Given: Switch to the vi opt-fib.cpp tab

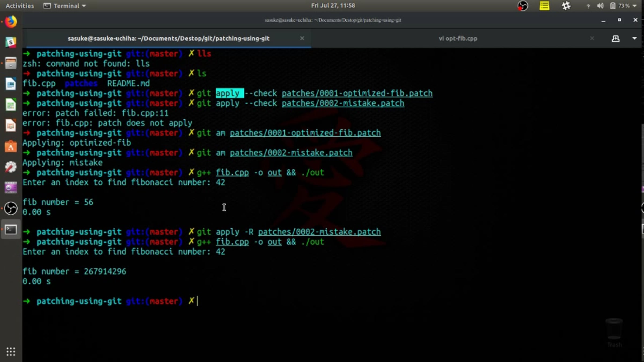Looking at the screenshot, I should [458, 39].
